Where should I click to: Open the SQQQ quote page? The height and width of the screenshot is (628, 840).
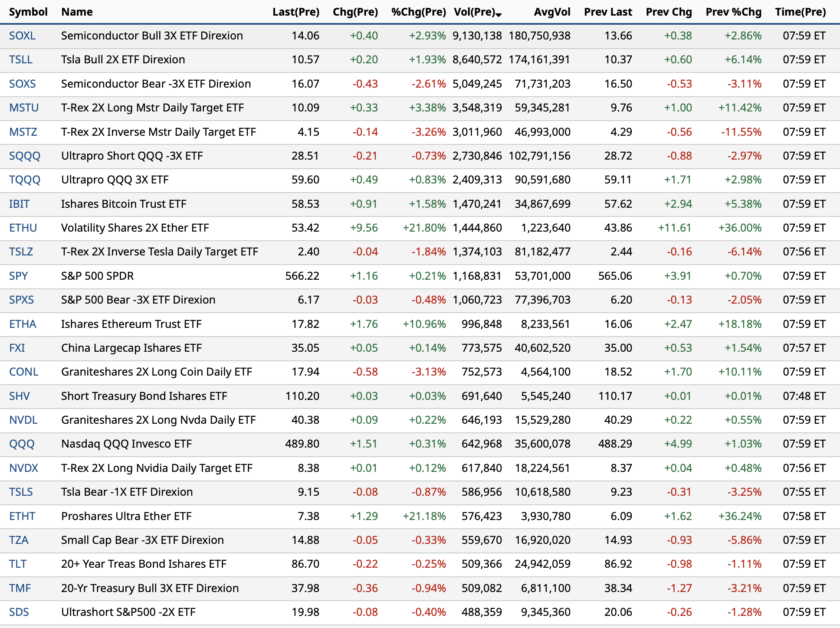coord(25,156)
